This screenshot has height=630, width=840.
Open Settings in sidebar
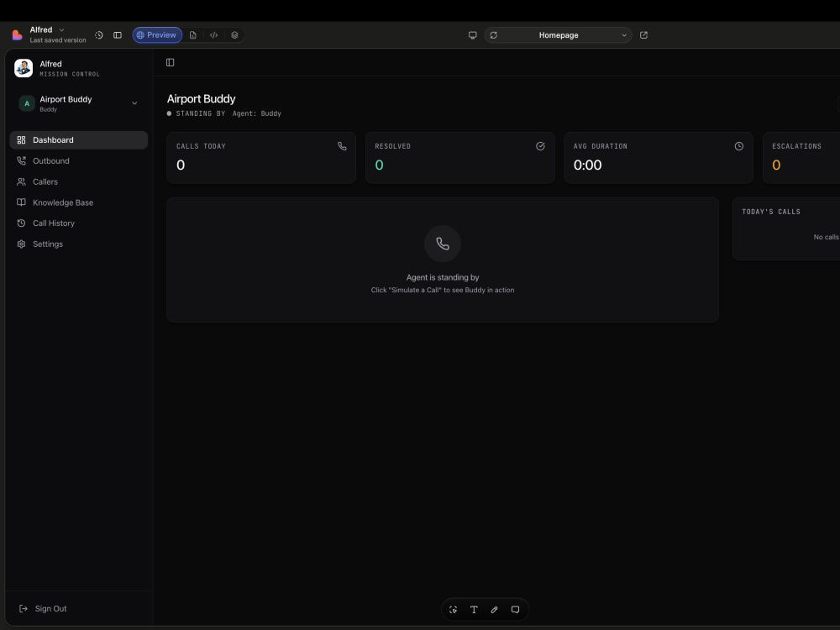79,244
